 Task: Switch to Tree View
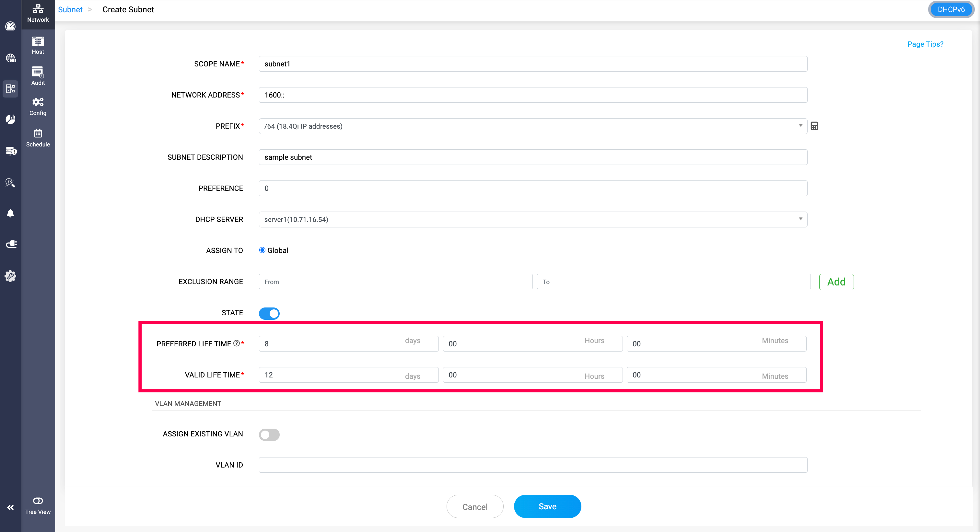[38, 505]
